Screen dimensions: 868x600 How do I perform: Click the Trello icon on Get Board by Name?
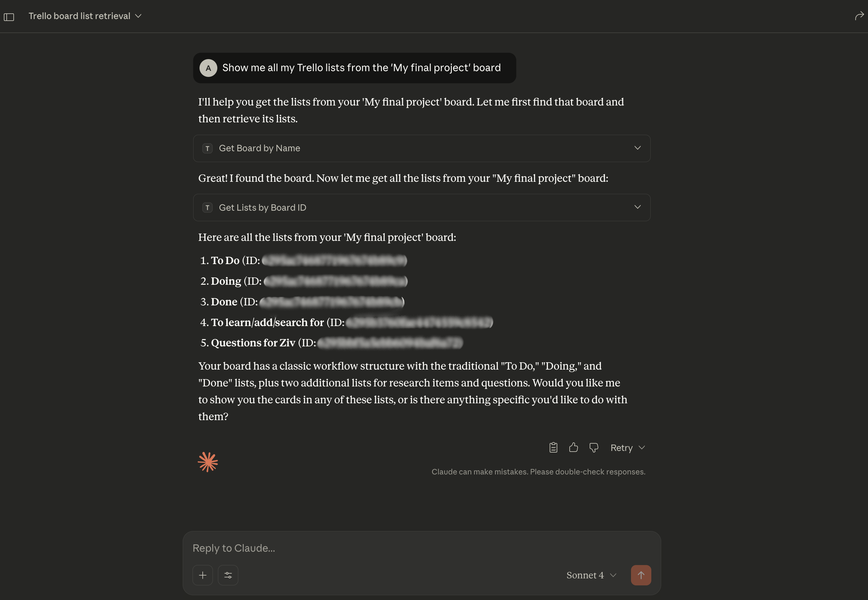point(207,148)
